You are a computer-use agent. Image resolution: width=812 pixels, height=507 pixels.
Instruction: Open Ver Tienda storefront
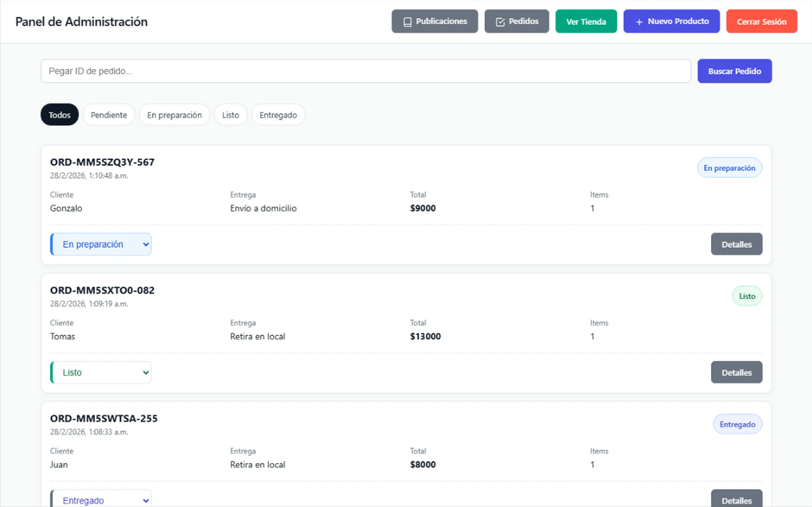[586, 22]
